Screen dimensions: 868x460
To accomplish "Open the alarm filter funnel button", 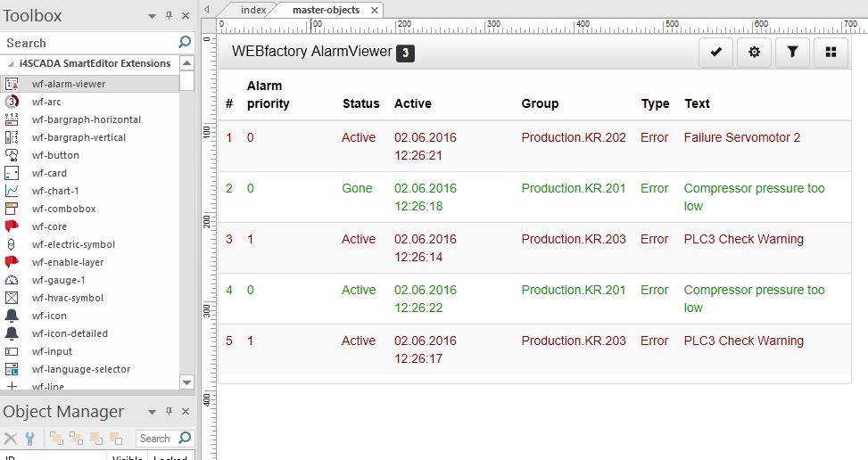I will tap(792, 53).
